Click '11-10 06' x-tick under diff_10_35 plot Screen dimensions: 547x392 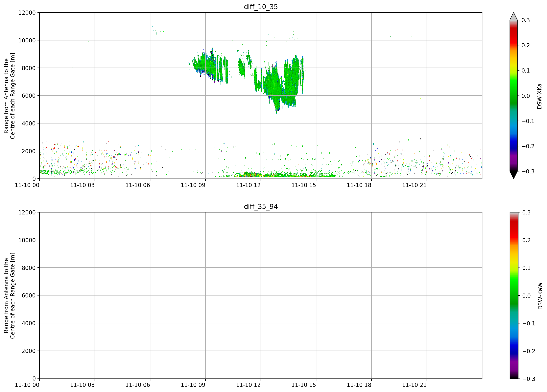pyautogui.click(x=138, y=185)
